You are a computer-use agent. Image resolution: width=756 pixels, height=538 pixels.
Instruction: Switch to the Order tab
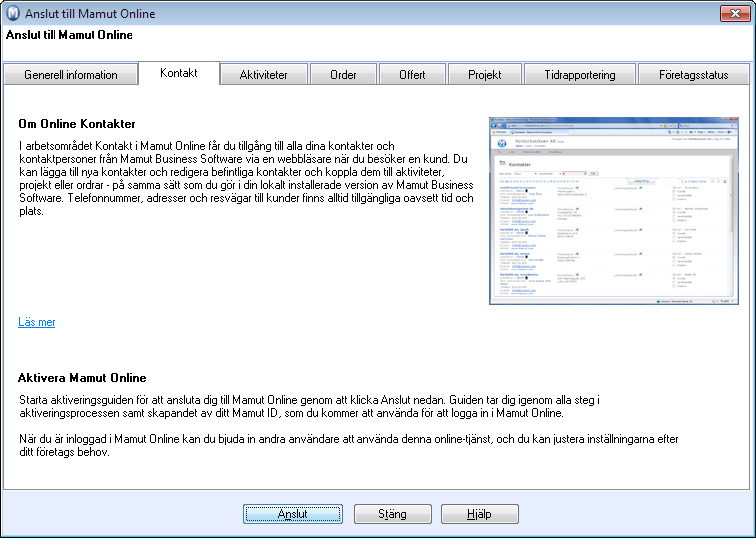point(343,75)
